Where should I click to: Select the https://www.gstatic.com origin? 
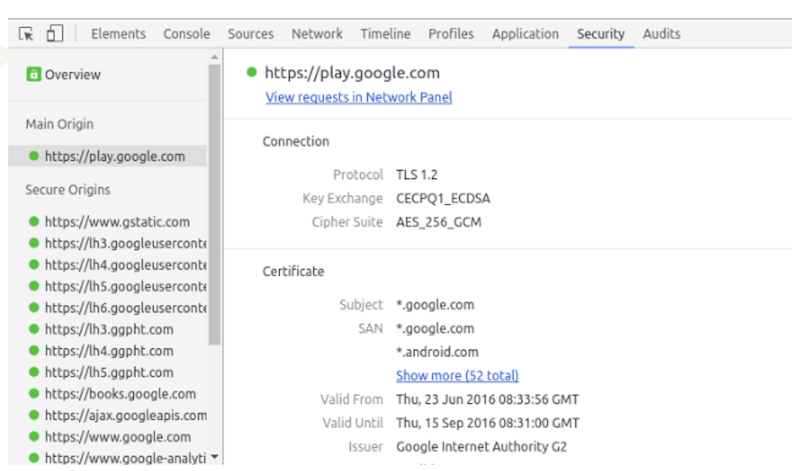(117, 222)
